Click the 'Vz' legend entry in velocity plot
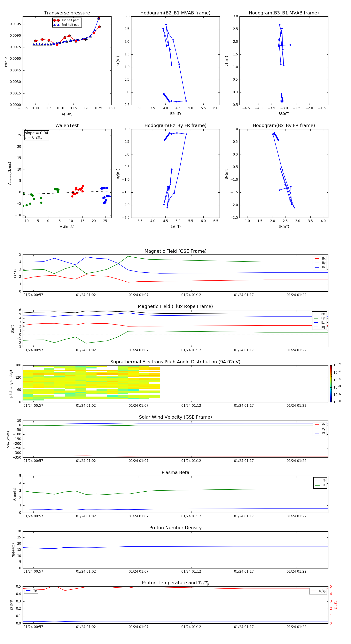 [320, 433]
